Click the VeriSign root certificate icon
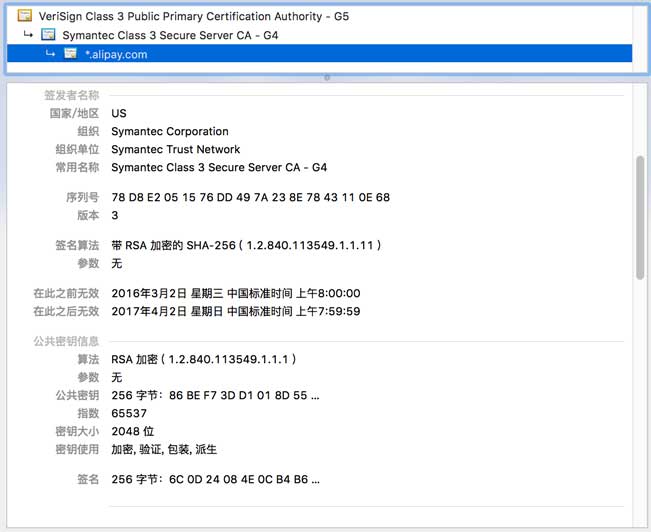 pyautogui.click(x=24, y=16)
